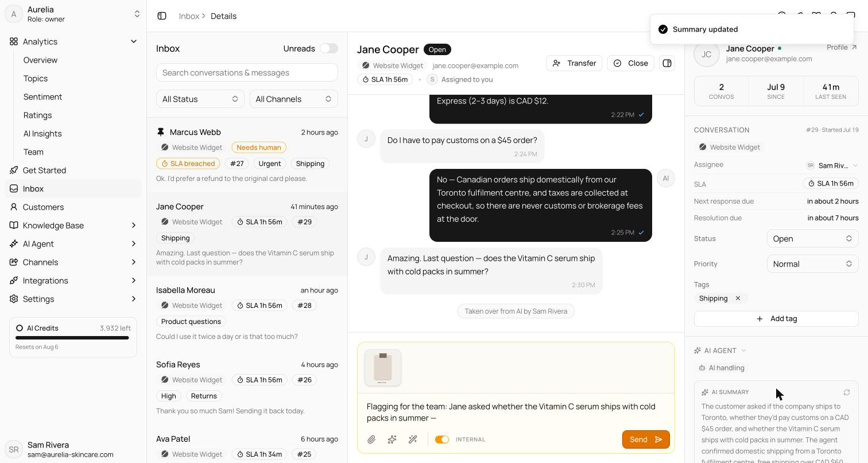Image resolution: width=868 pixels, height=463 pixels.
Task: Open the Sofia Reyes conversation
Action: point(247,387)
